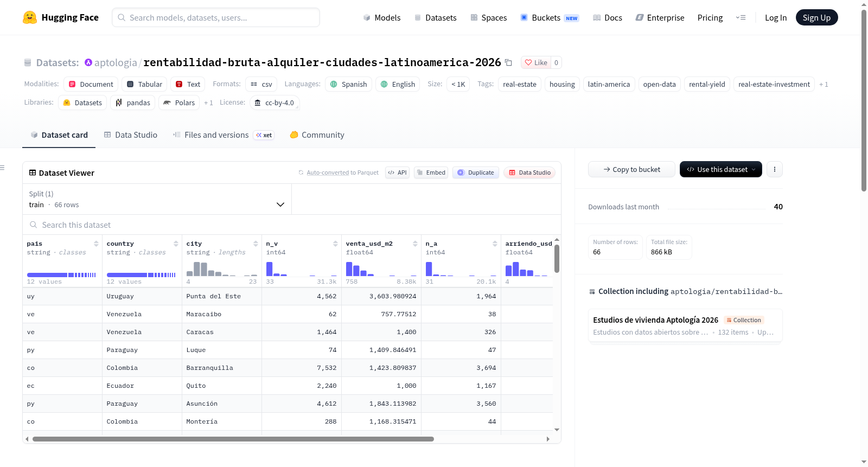The height and width of the screenshot is (467, 868).
Task: Click the vertical table scrollbar thumb
Action: coord(557,259)
